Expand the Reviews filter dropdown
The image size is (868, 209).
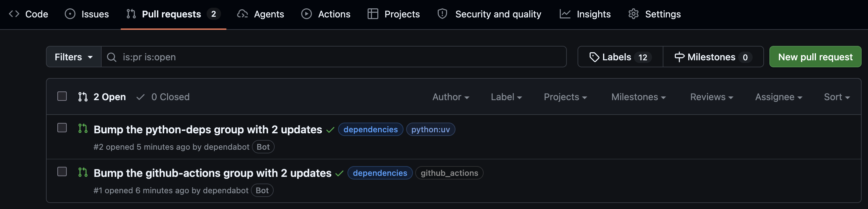click(712, 97)
